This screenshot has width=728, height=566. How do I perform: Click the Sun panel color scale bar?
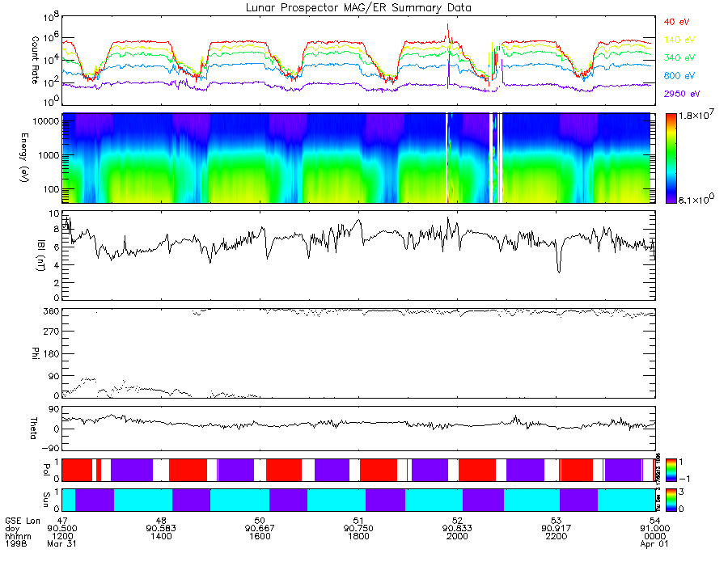pyautogui.click(x=671, y=500)
